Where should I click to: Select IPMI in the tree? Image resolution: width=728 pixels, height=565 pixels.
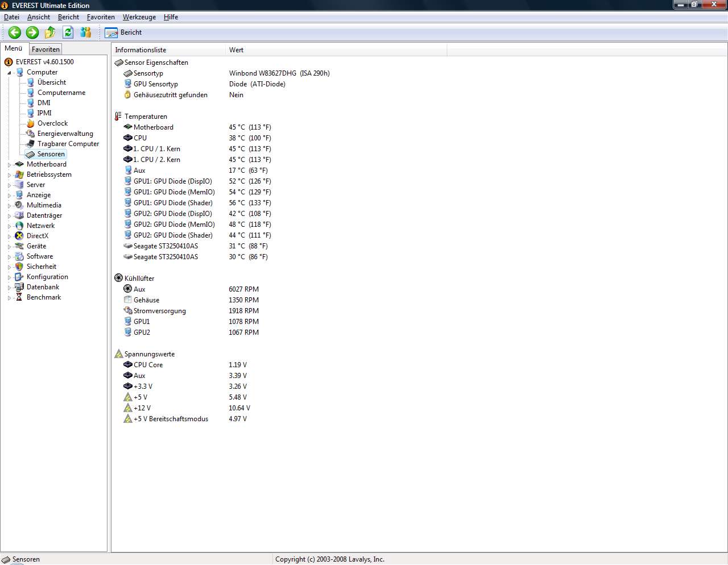pyautogui.click(x=44, y=113)
